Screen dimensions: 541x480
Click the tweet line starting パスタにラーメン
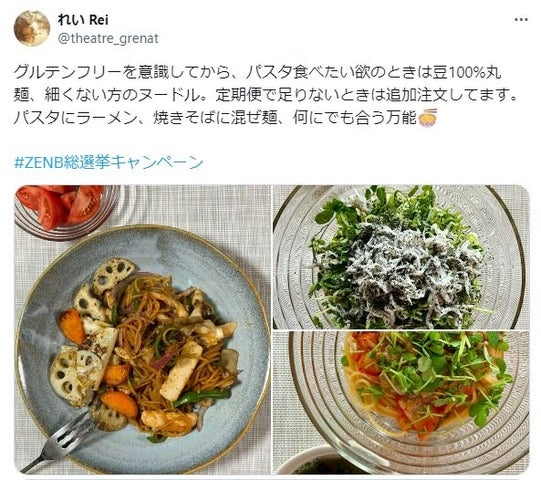coord(216,118)
